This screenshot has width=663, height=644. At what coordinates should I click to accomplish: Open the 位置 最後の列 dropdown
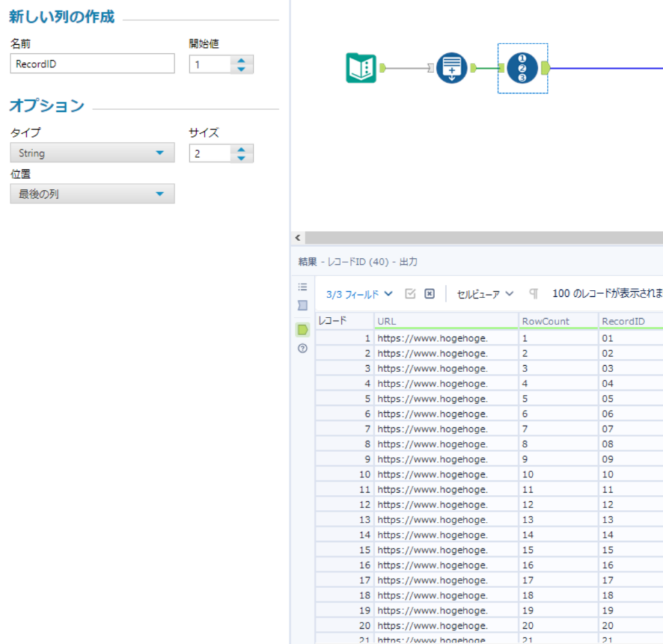(x=92, y=194)
